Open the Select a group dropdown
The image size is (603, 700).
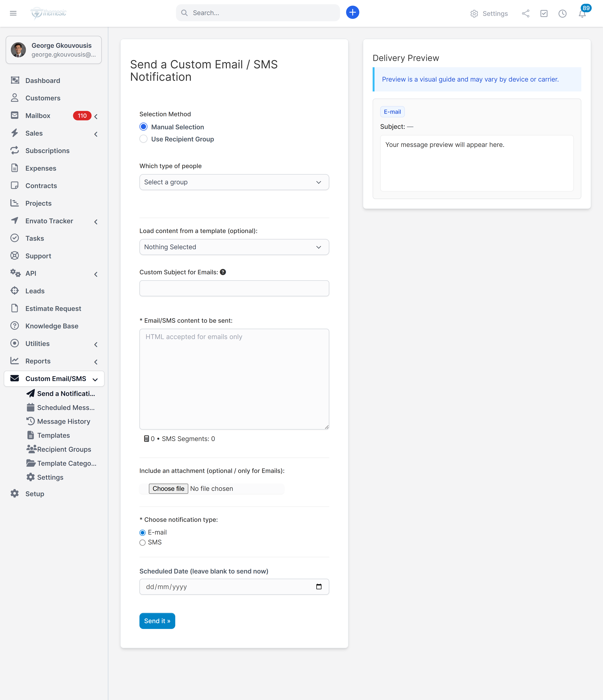point(234,182)
